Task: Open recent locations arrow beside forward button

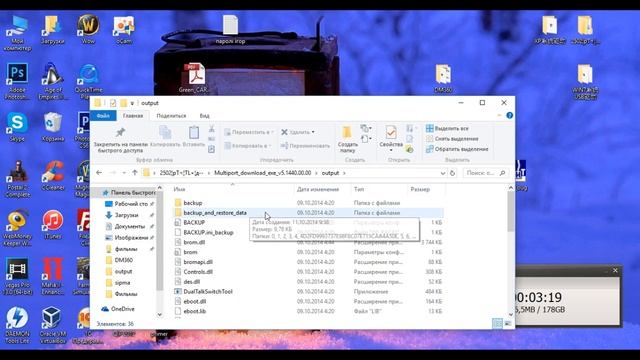Action: click(124, 173)
